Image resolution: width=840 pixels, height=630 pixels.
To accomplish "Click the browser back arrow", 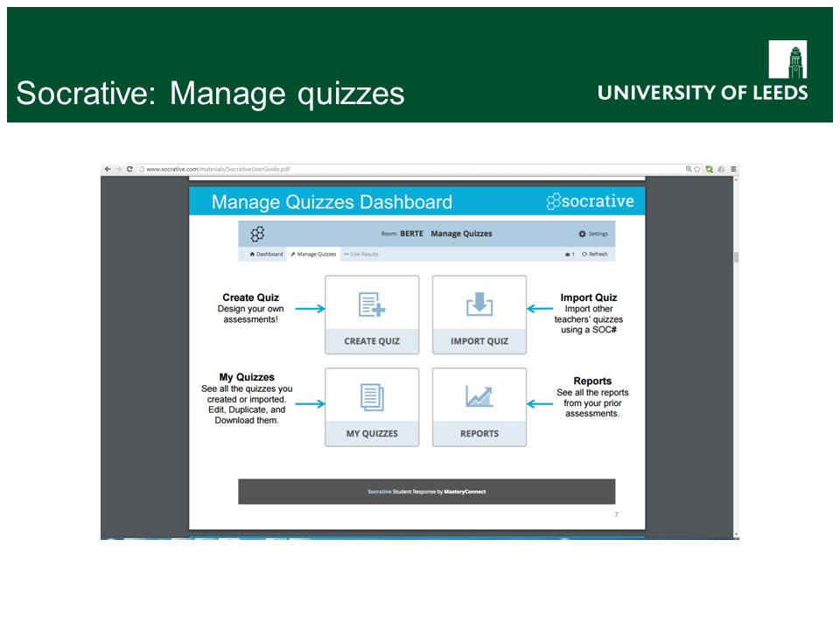I will pyautogui.click(x=108, y=169).
